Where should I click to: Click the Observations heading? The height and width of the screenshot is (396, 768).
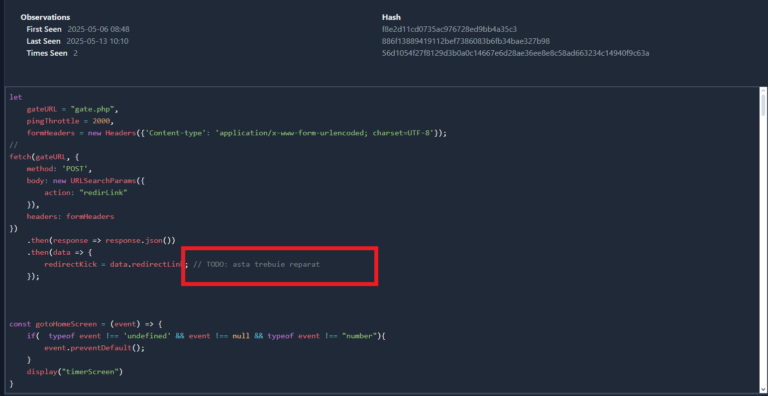tap(45, 17)
